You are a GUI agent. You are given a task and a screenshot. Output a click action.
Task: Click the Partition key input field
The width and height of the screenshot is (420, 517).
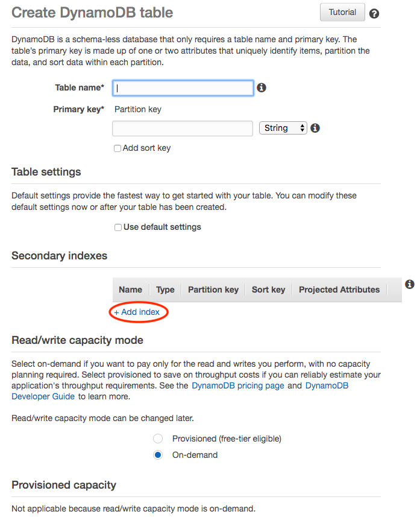(x=183, y=128)
